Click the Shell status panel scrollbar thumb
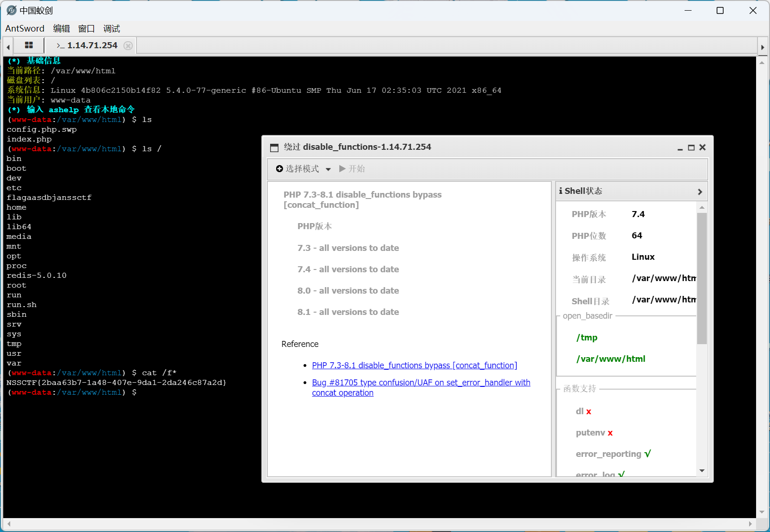770x532 pixels. point(702,278)
